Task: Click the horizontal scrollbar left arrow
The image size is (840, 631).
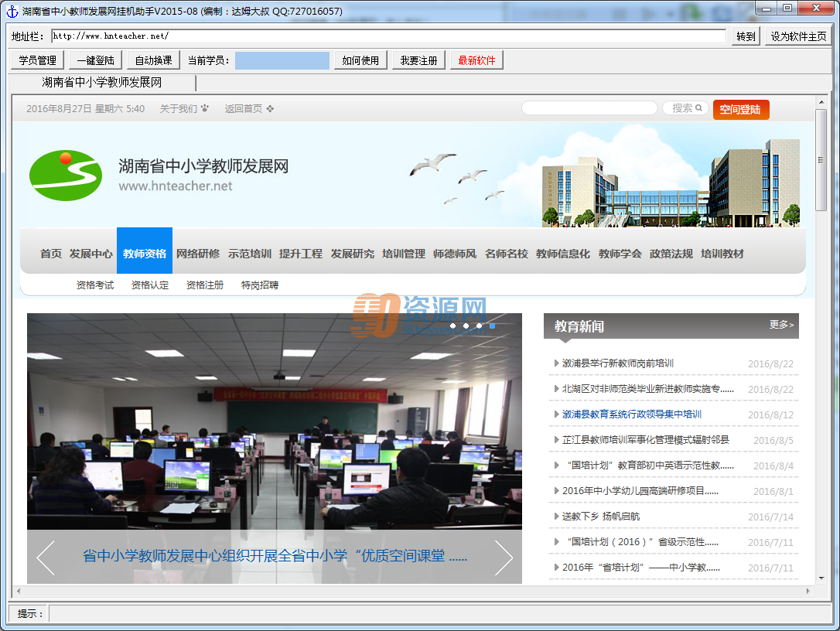Action: tap(19, 592)
